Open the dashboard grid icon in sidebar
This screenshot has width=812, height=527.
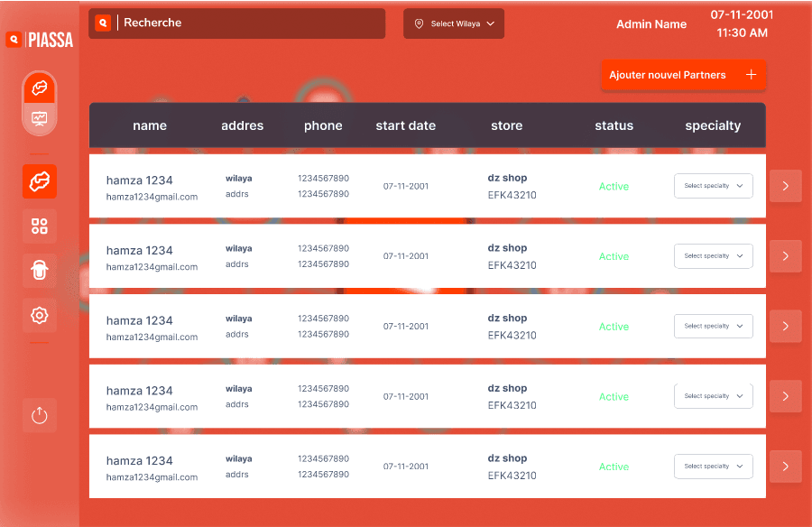(x=40, y=226)
